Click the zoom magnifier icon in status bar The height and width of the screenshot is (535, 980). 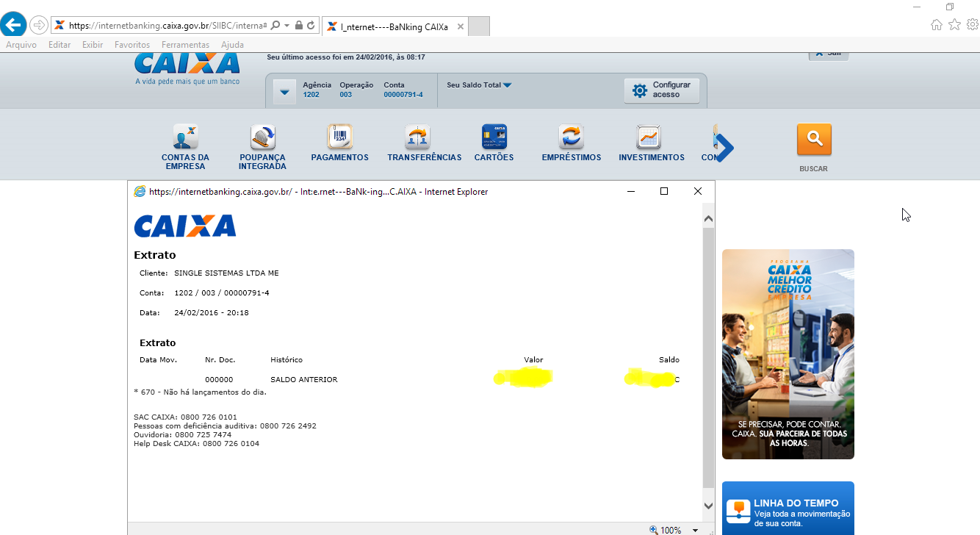pos(653,530)
